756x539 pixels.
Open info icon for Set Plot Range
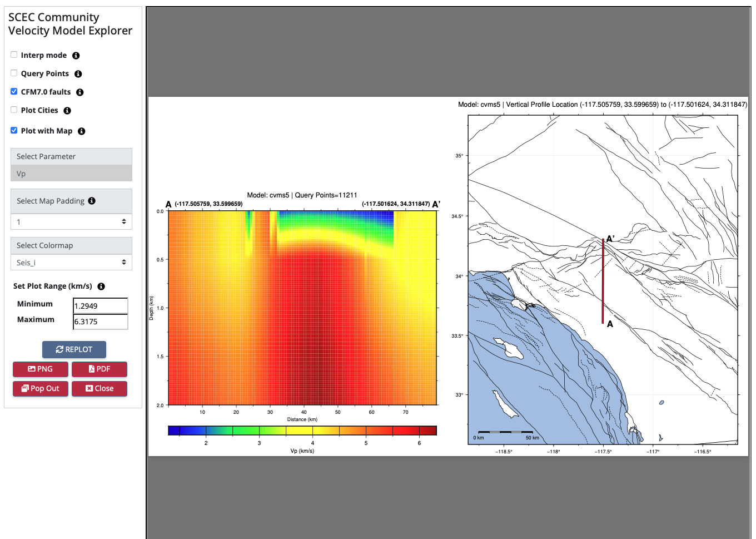coord(101,286)
